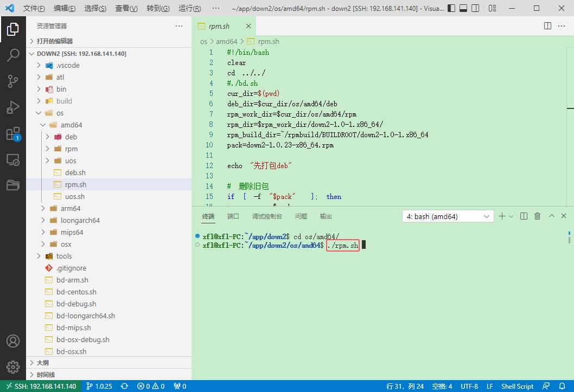Screen dimensions: 574x392
Task: Toggle the bottom panel layout button
Action: coord(463,8)
